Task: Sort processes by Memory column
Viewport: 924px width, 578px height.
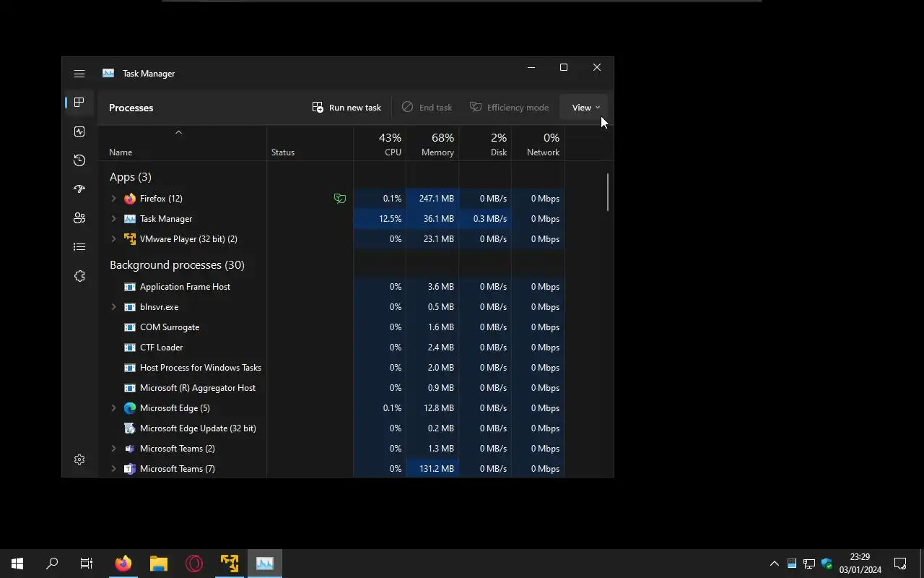Action: tap(432, 144)
